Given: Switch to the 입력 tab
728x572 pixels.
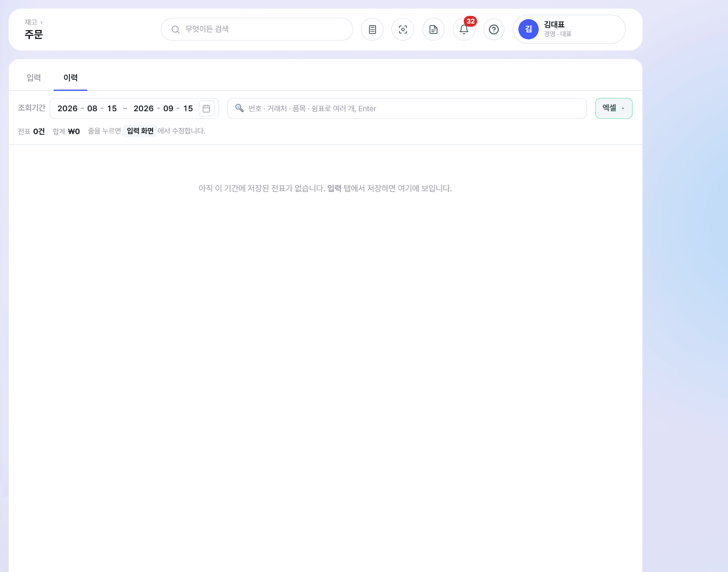Looking at the screenshot, I should coord(33,78).
